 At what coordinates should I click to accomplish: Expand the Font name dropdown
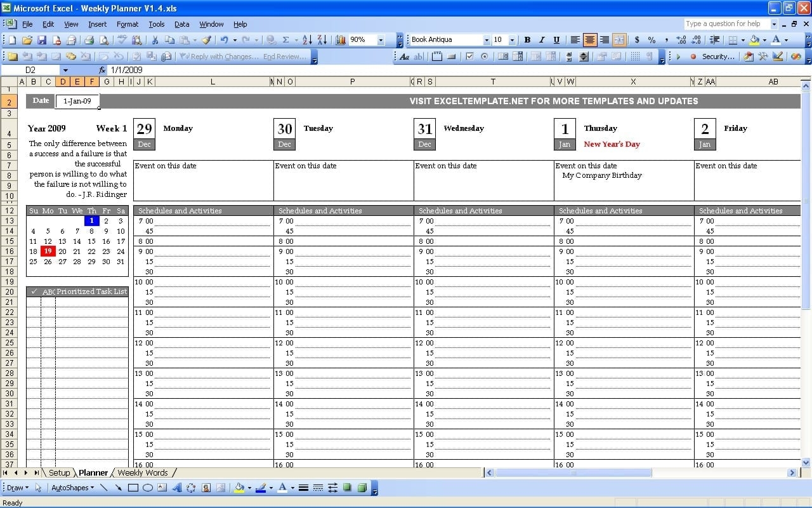click(488, 39)
